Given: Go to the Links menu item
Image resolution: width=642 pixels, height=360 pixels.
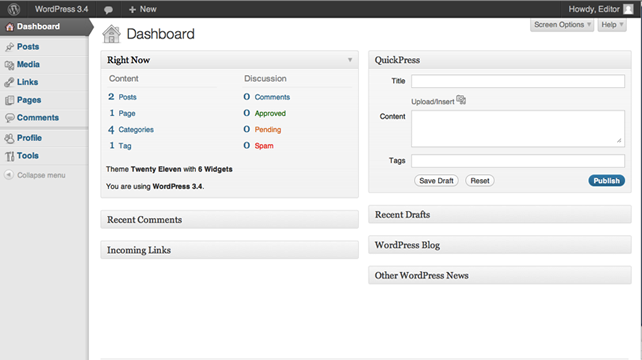Looking at the screenshot, I should point(44,82).
